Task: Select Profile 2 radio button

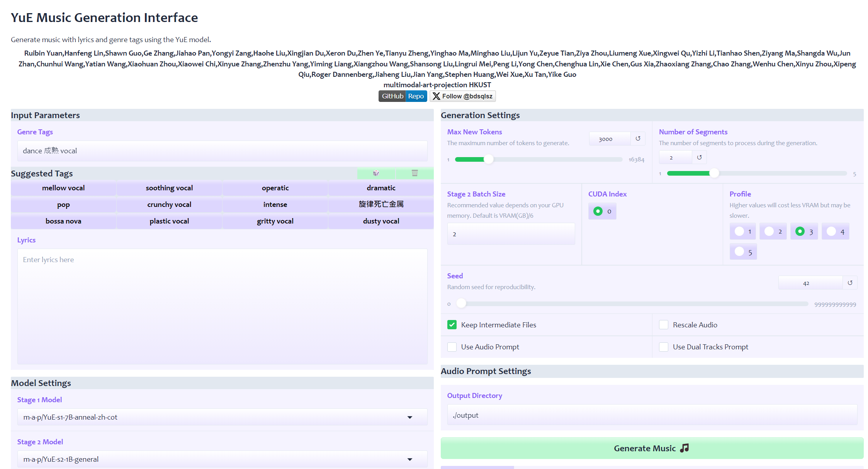Action: 769,231
